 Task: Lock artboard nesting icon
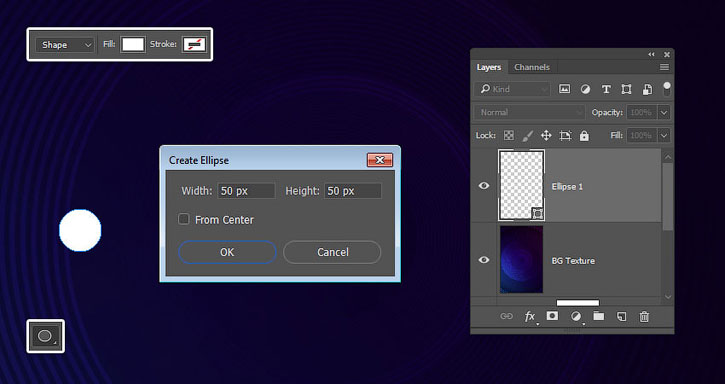point(565,136)
